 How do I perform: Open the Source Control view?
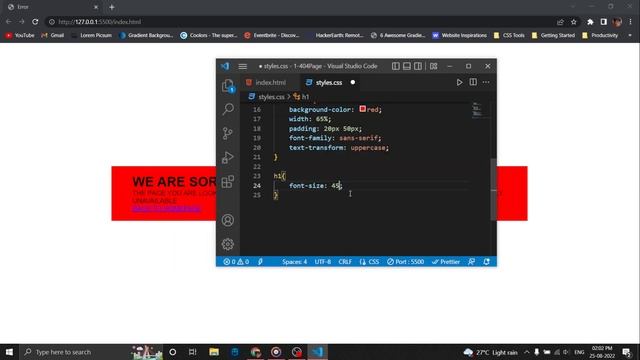click(228, 133)
